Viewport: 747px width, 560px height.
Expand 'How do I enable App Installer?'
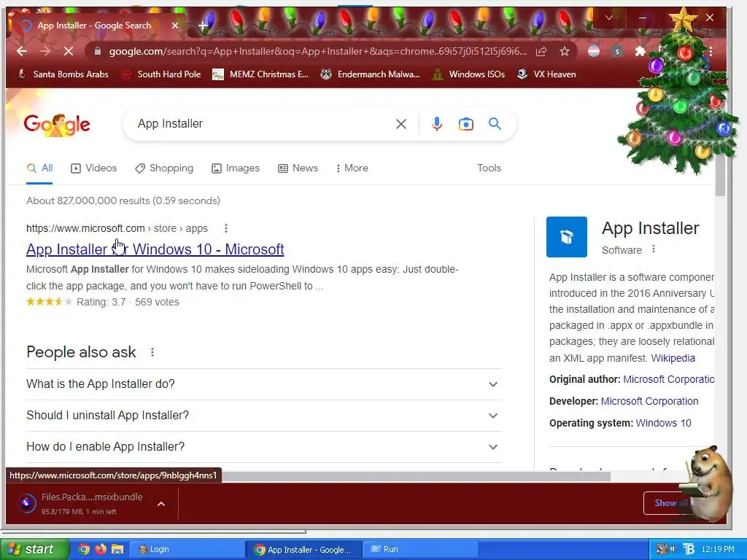[264, 447]
